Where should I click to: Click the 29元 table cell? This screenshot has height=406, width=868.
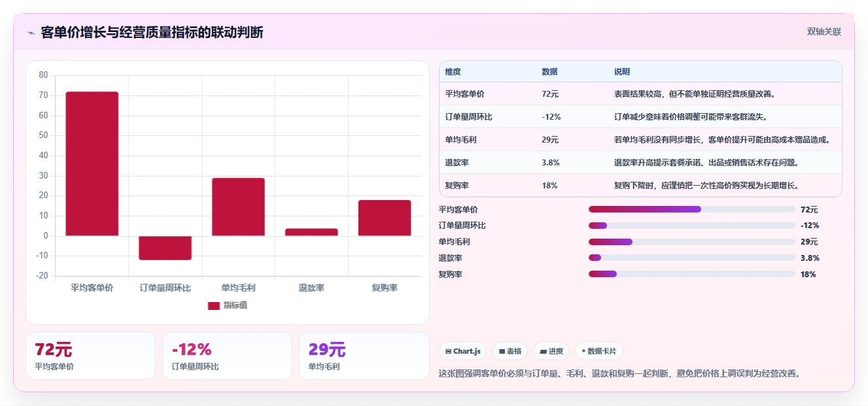[x=550, y=140]
